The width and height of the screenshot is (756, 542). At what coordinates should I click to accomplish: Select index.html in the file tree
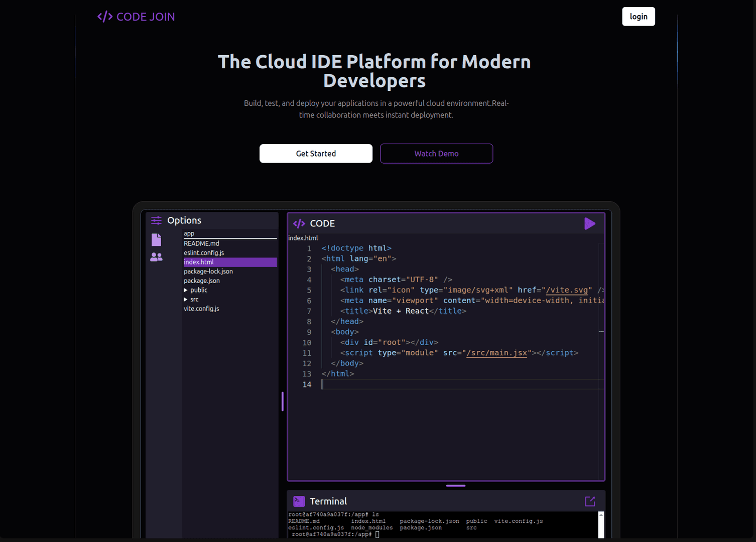(x=230, y=262)
